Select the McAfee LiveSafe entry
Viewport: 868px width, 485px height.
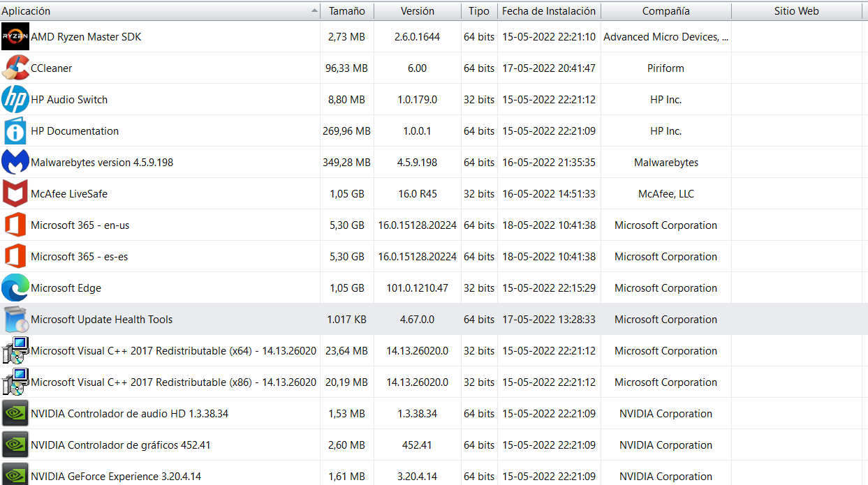click(69, 193)
